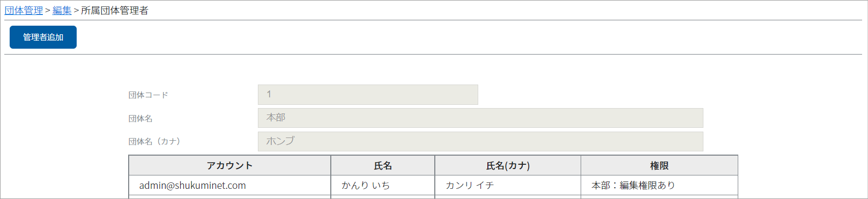The image size is (868, 199).
Task: Click the > separator before 所属団体管理者
Action: coord(76,11)
